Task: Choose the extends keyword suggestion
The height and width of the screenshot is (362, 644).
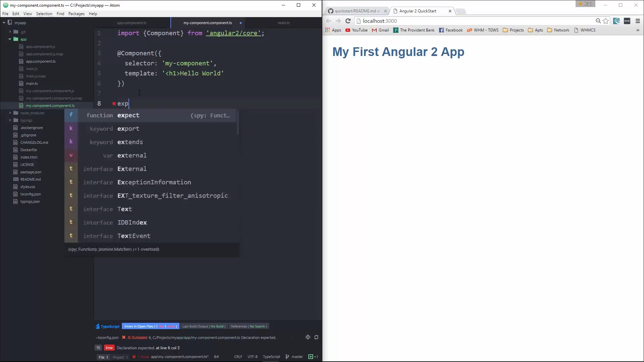Action: tap(151, 142)
